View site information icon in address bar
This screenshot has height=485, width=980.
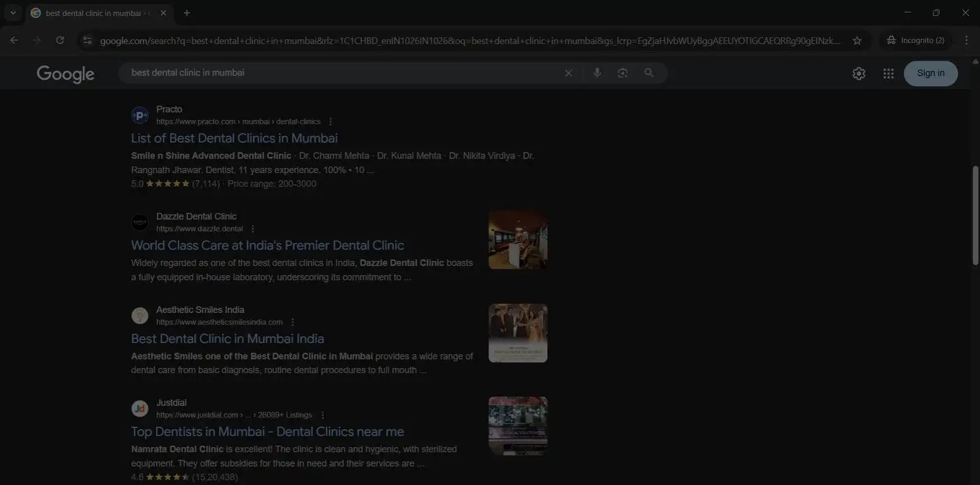click(88, 40)
